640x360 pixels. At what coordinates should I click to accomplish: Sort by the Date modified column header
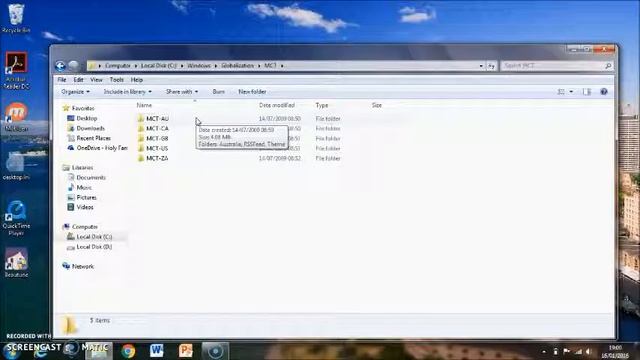[x=277, y=105]
